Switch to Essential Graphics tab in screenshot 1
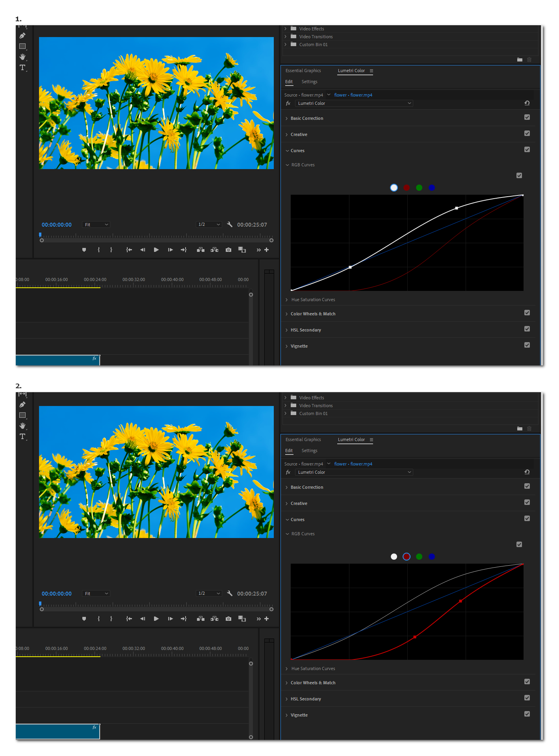The image size is (559, 756). (x=303, y=71)
